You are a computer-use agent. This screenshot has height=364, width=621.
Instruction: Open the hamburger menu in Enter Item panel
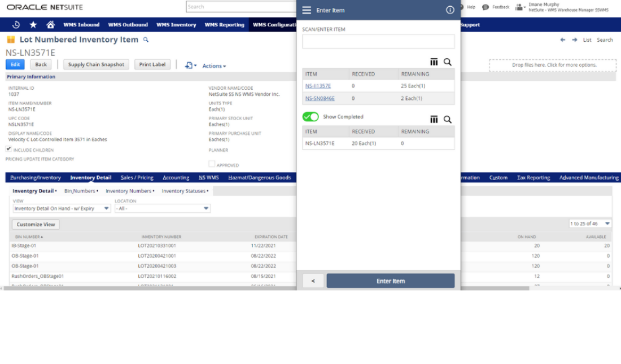point(307,10)
